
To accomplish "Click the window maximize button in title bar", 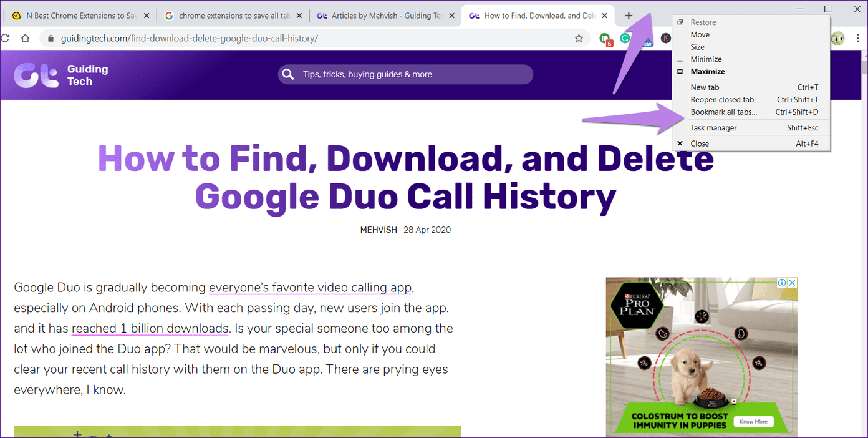I will point(828,9).
